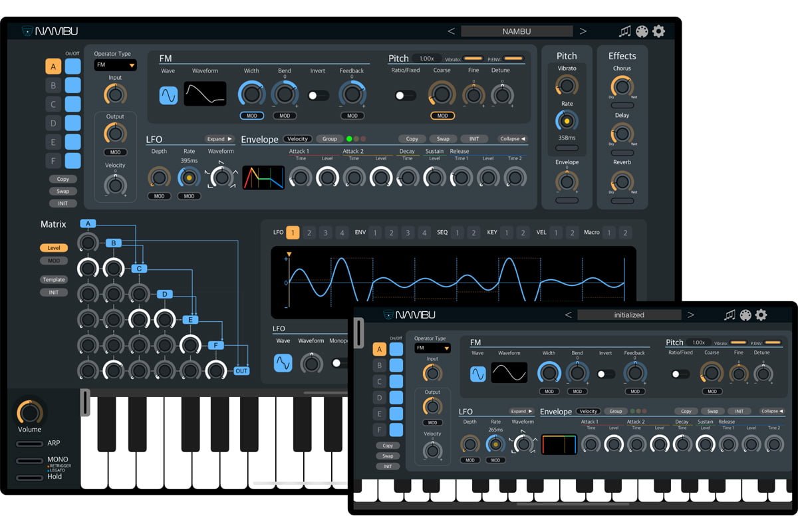Select Matrix node E

pyautogui.click(x=190, y=320)
